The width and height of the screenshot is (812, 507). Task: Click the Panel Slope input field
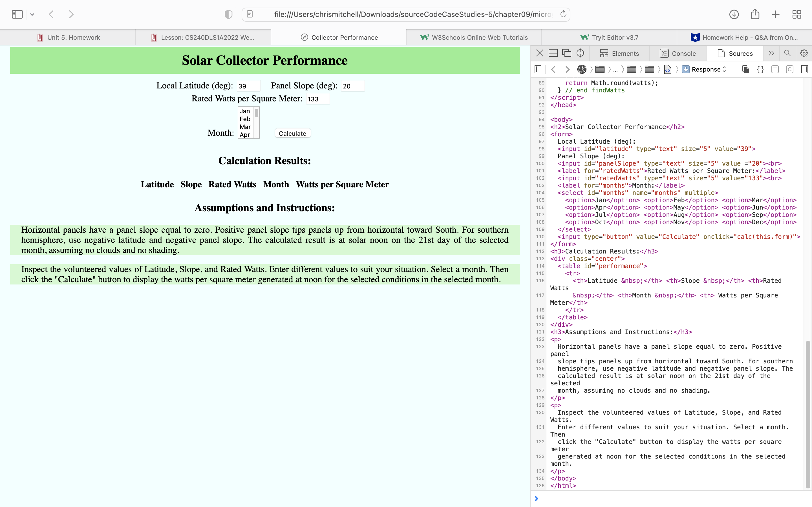click(x=352, y=86)
